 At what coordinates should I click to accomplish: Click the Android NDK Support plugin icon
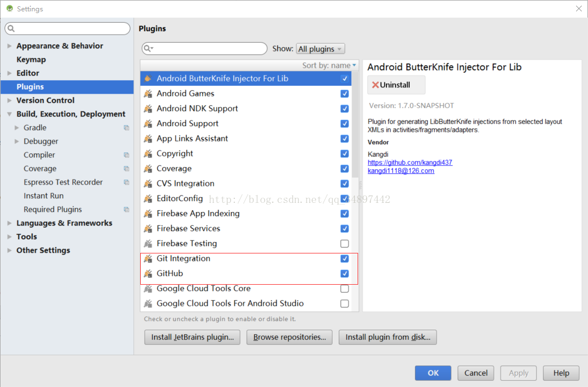click(148, 109)
